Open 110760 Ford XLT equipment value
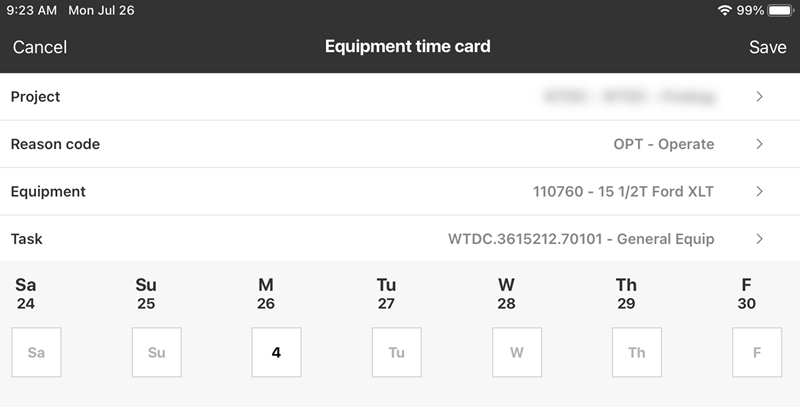The height and width of the screenshot is (407, 800). point(623,191)
